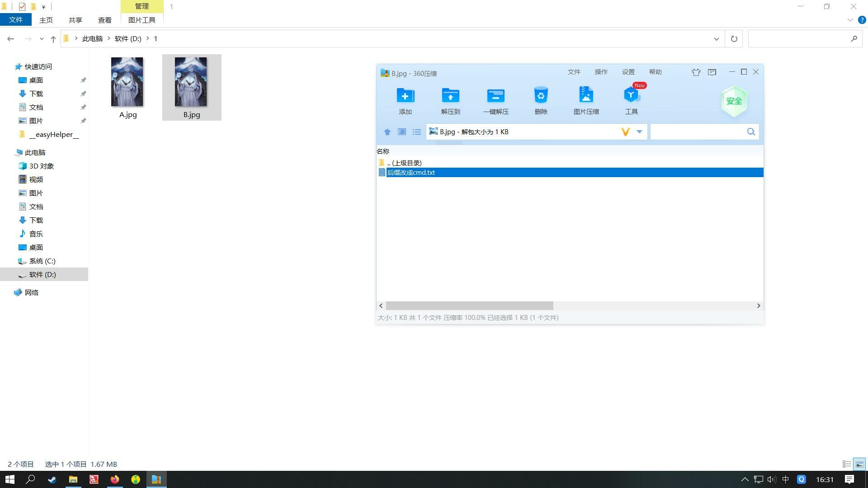Click the 安全 security shield badge
This screenshot has height=488, width=868.
(x=734, y=101)
